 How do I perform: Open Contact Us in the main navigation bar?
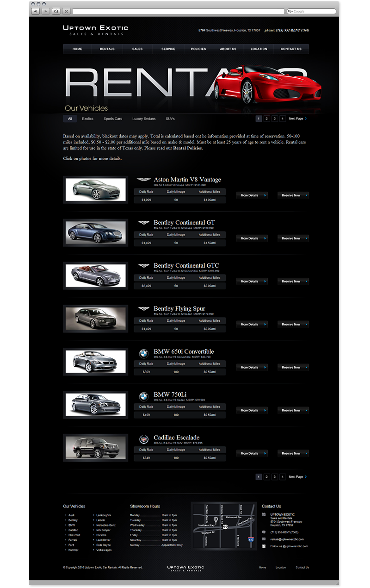point(291,49)
